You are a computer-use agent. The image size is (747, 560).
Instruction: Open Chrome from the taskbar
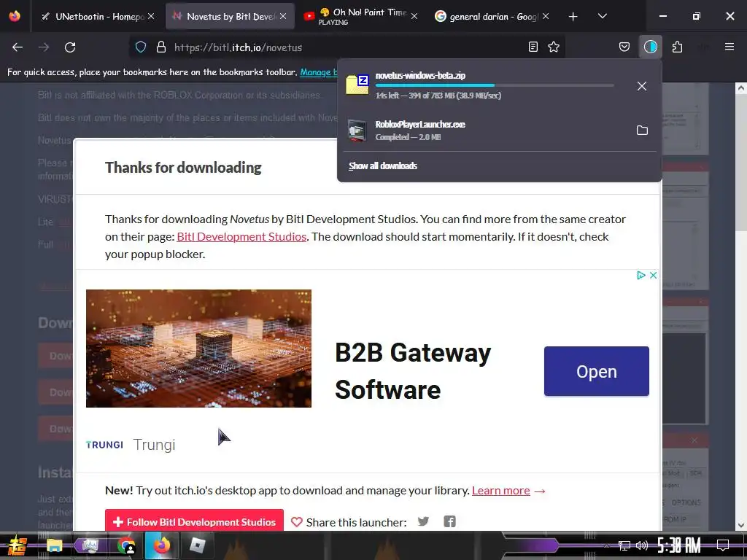[x=125, y=545]
